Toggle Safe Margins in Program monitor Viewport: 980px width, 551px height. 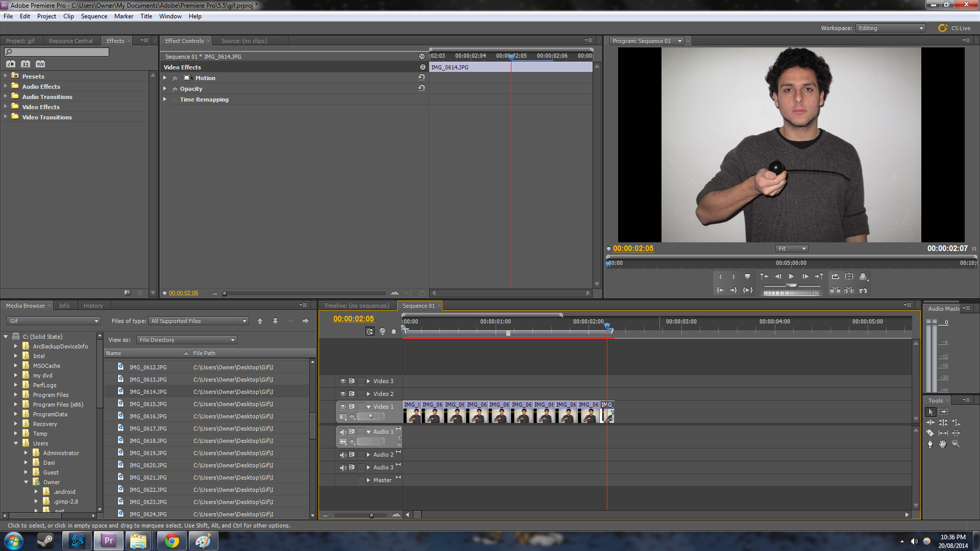coord(849,277)
